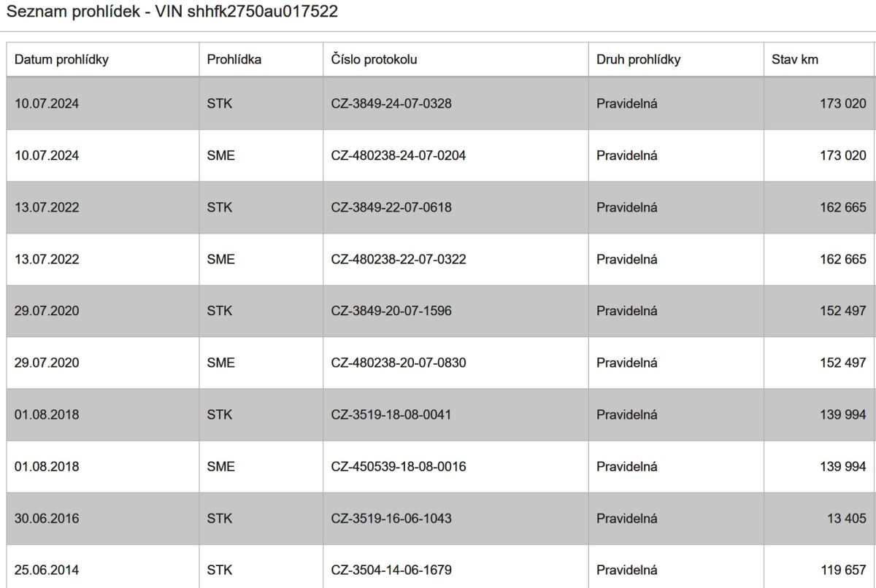
Task: Click the Prohlídka column header
Action: click(x=234, y=60)
